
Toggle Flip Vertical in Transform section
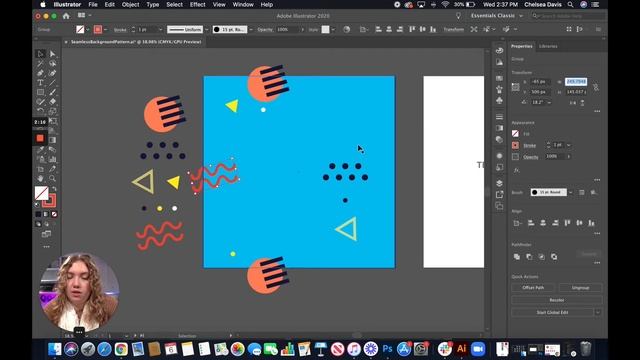click(582, 102)
